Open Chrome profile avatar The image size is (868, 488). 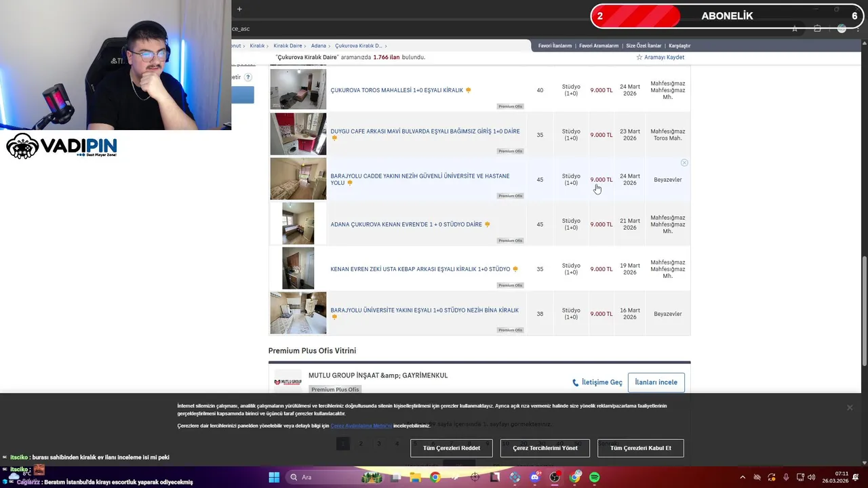842,28
